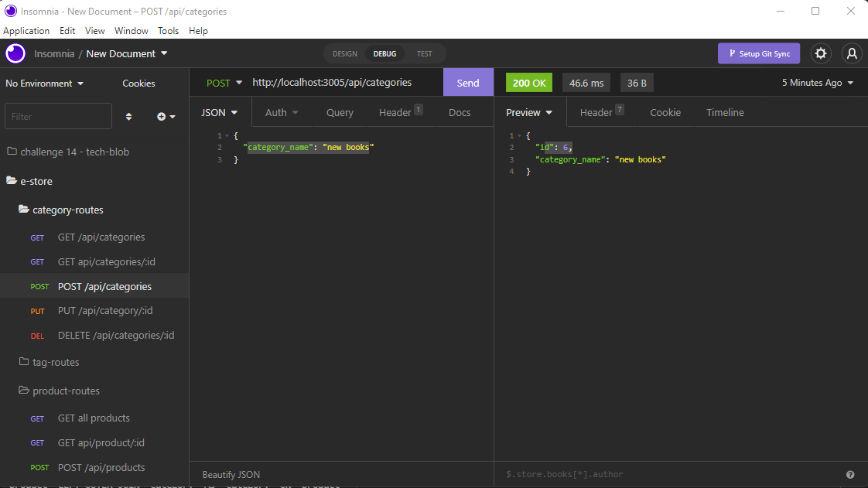
Task: Switch to the TEST mode toggle
Action: tap(424, 53)
